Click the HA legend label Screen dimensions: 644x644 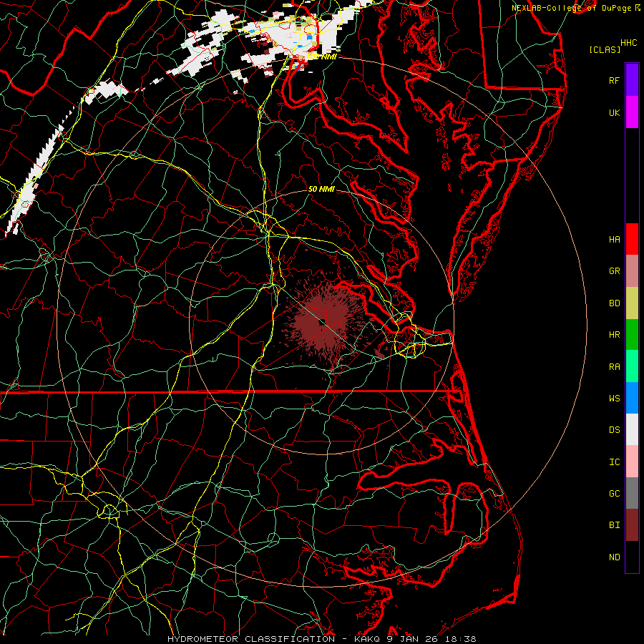(x=614, y=240)
